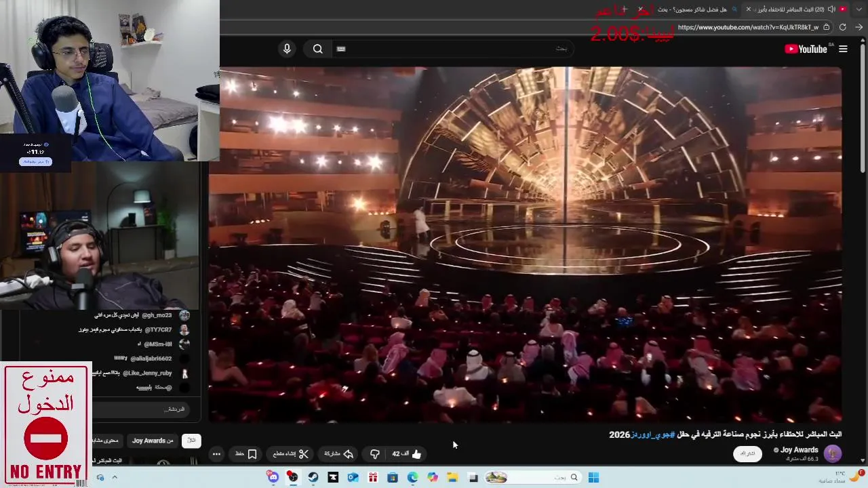Create a clip with the scissors button
868x488 pixels.
pyautogui.click(x=291, y=454)
